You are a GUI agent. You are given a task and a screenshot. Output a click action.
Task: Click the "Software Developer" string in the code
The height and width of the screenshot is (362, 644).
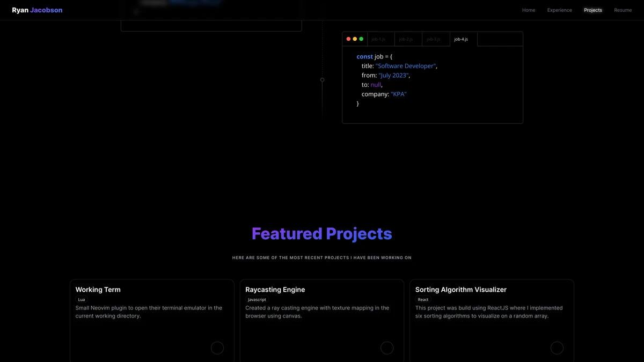(x=406, y=66)
